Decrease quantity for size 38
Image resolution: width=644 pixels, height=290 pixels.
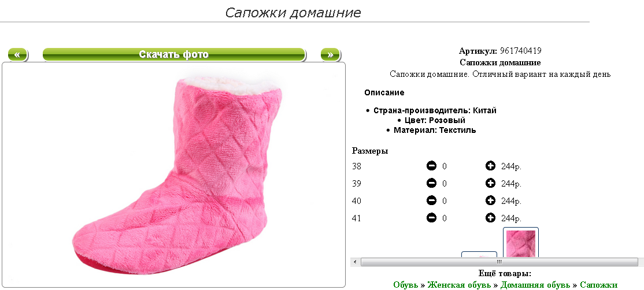point(431,166)
